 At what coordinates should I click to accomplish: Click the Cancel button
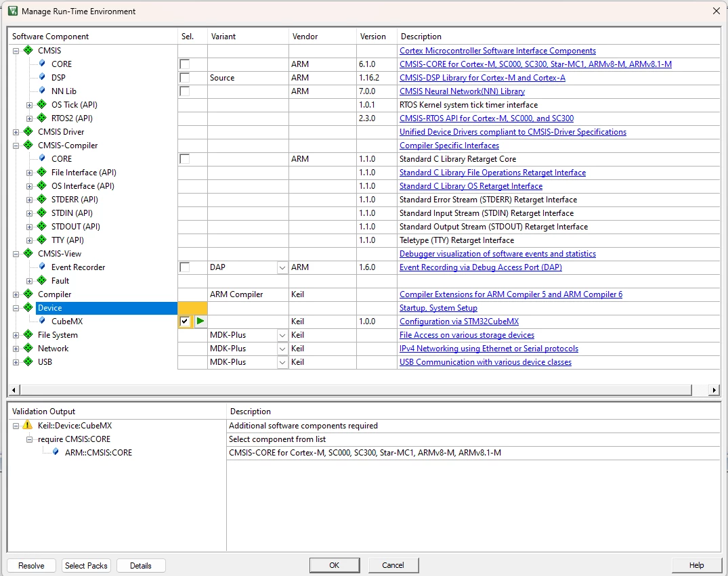[393, 565]
